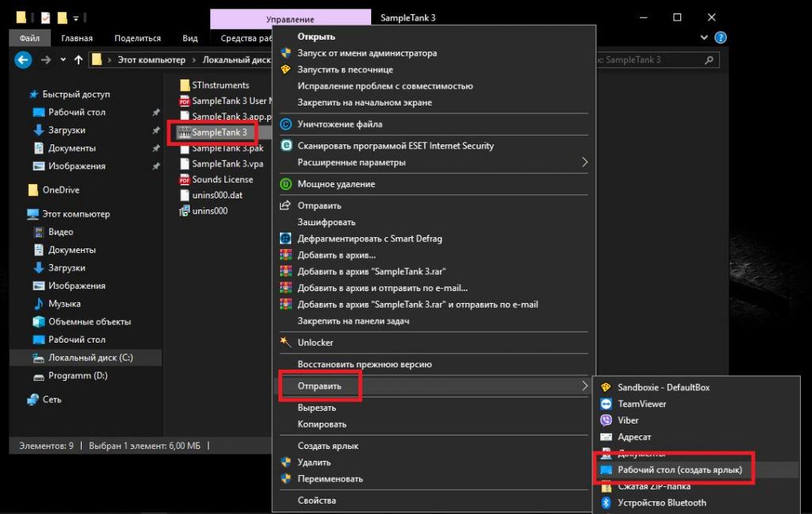Expand the ribbon using the chevron
The width and height of the screenshot is (812, 514).
pos(704,37)
